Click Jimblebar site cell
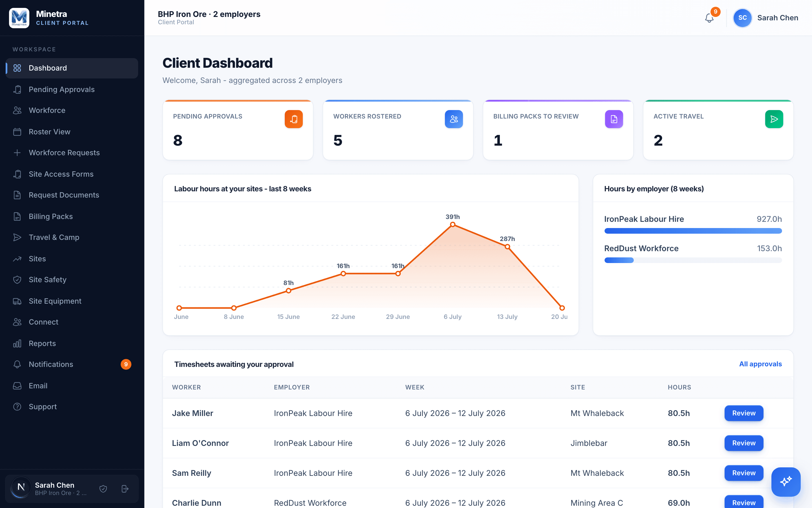This screenshot has width=812, height=508. point(588,443)
